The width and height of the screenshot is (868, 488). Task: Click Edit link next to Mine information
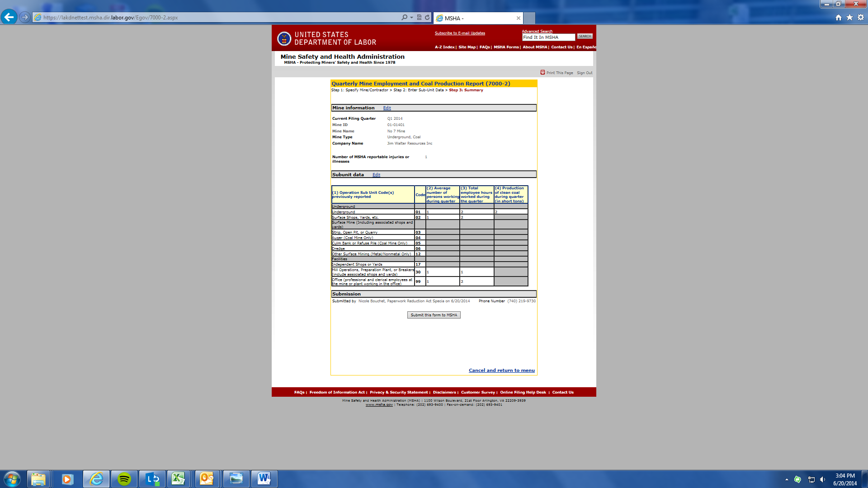[387, 108]
